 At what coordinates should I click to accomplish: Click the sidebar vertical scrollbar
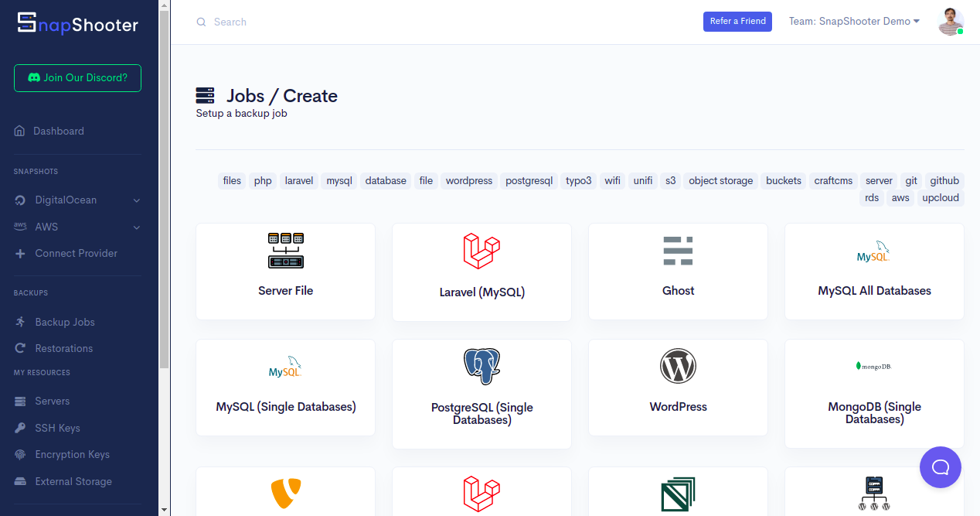pos(163,190)
